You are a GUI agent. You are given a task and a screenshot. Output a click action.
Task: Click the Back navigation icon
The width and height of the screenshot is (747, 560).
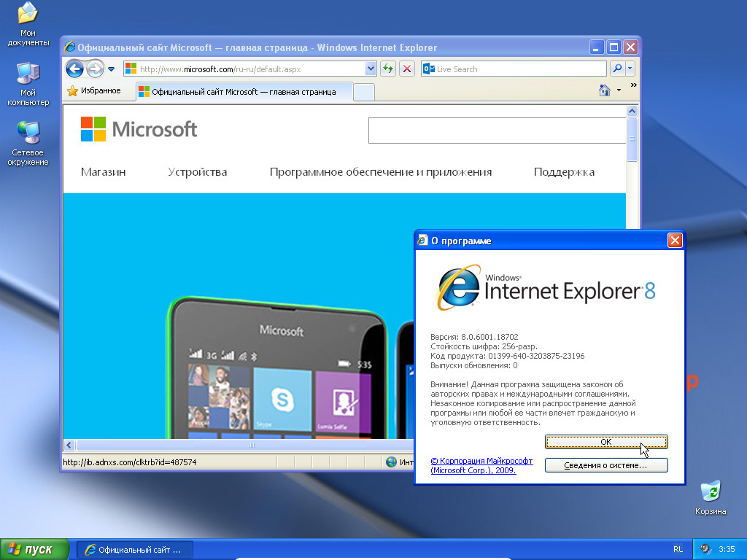(x=74, y=68)
